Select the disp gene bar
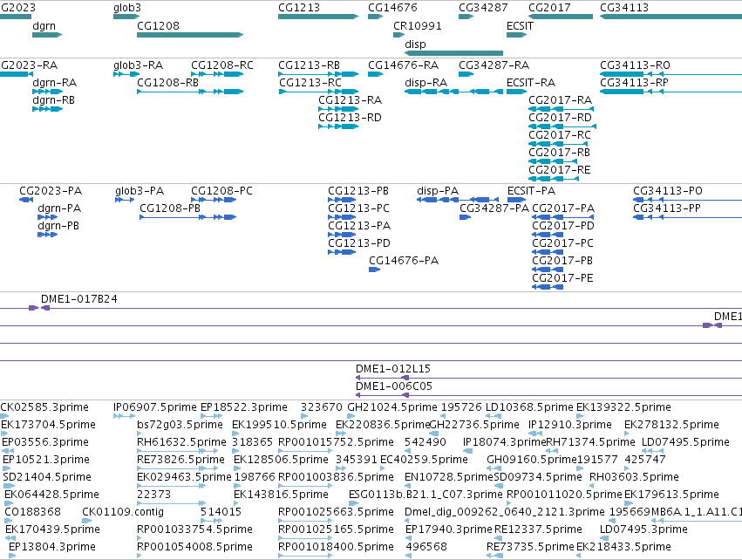Screen dimensions: 742x560 point(453,53)
